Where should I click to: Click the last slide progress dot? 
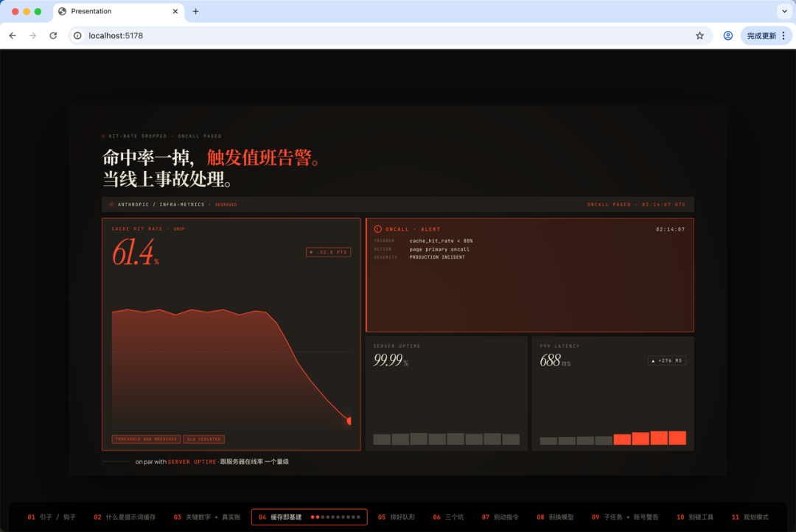pos(358,517)
